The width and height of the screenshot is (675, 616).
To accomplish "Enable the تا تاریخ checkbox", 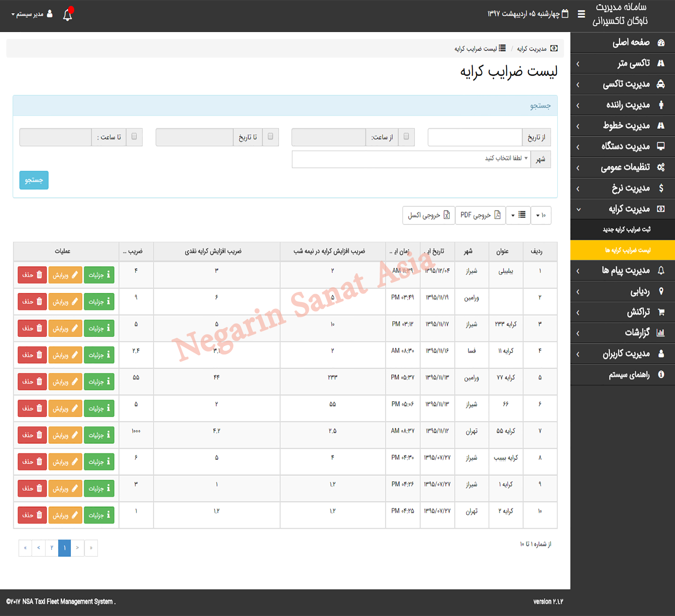I will 270,136.
